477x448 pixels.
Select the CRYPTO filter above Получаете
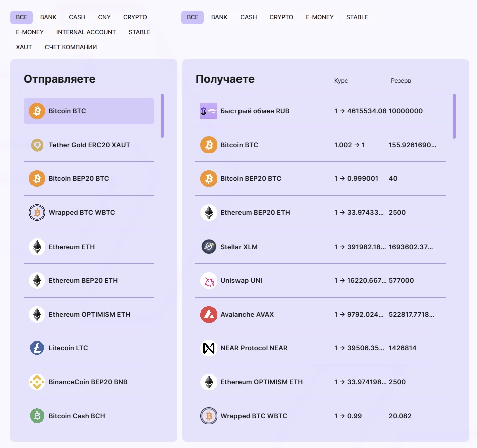281,17
